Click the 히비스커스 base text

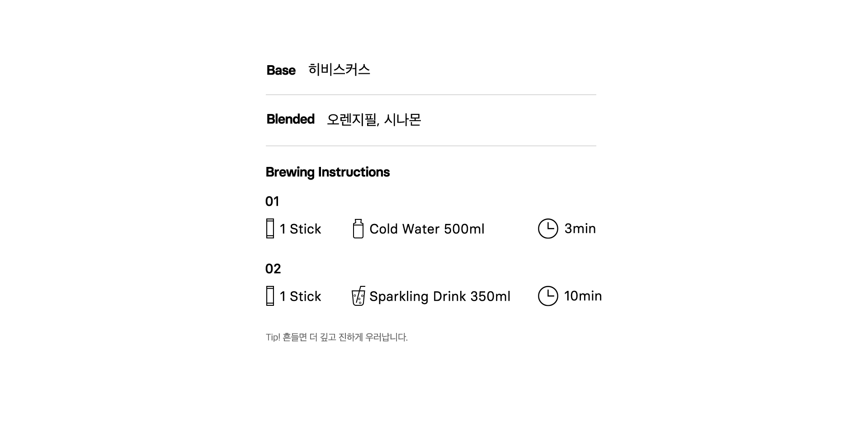339,69
